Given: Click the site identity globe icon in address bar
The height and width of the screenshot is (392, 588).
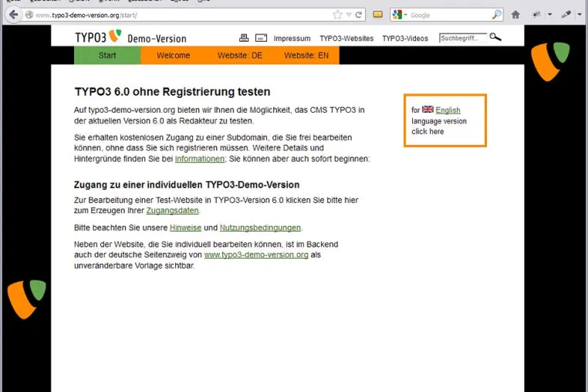Looking at the screenshot, I should tap(29, 15).
